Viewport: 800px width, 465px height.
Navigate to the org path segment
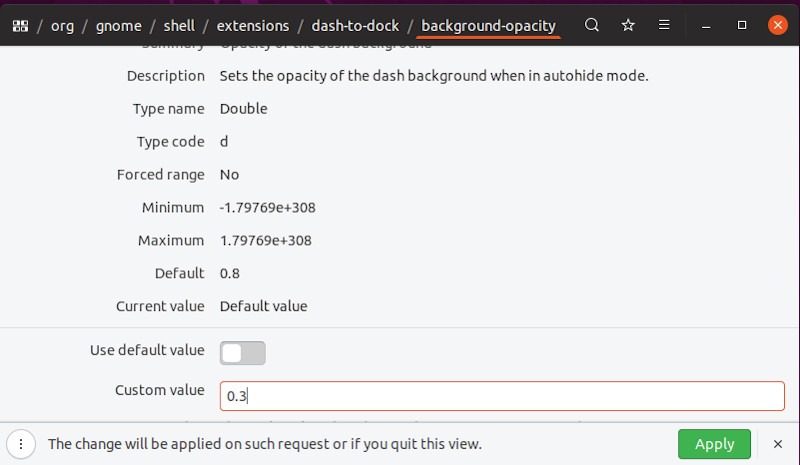[x=62, y=26]
